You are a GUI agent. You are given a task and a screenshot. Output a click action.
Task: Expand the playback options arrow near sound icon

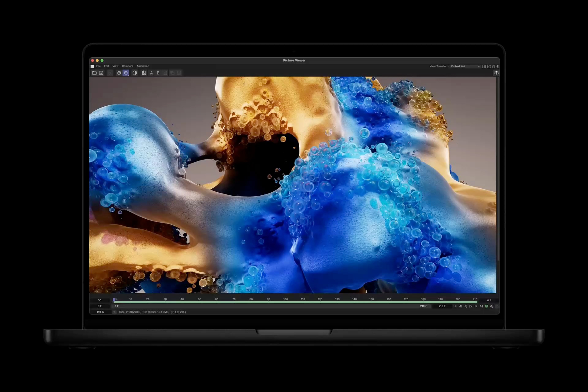click(497, 306)
